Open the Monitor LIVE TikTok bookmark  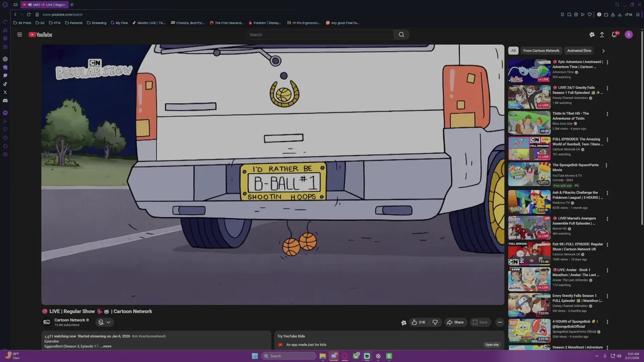click(148, 23)
